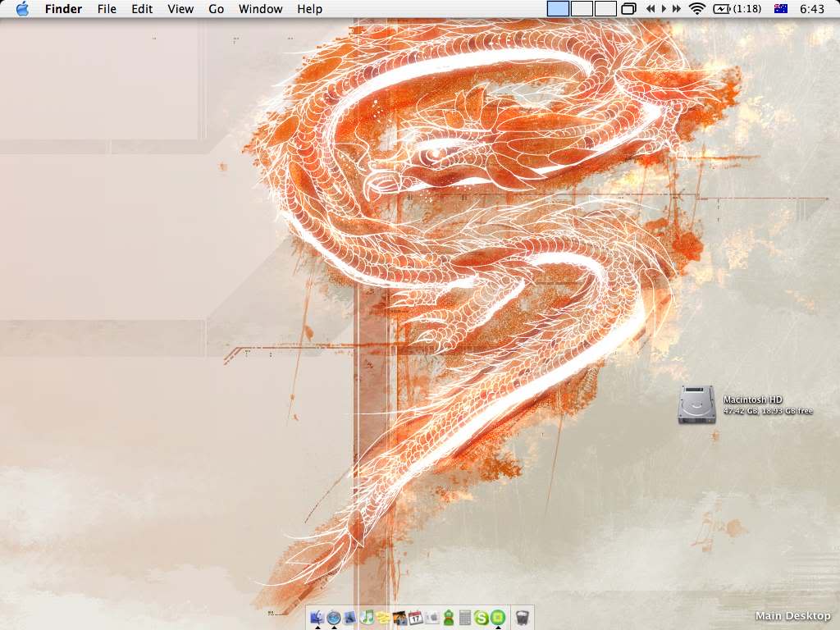Click the overlapping windows icon in menu bar

pyautogui.click(x=628, y=8)
